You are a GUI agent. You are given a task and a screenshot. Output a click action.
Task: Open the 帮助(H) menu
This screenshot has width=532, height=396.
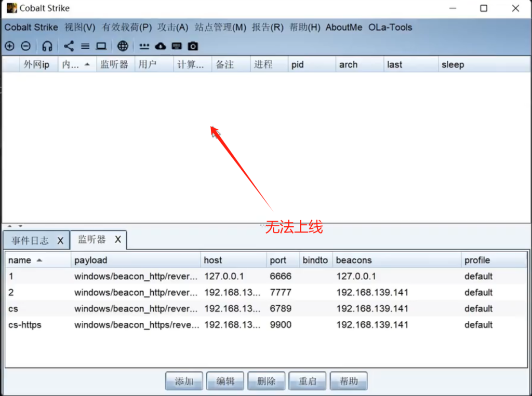coord(304,28)
